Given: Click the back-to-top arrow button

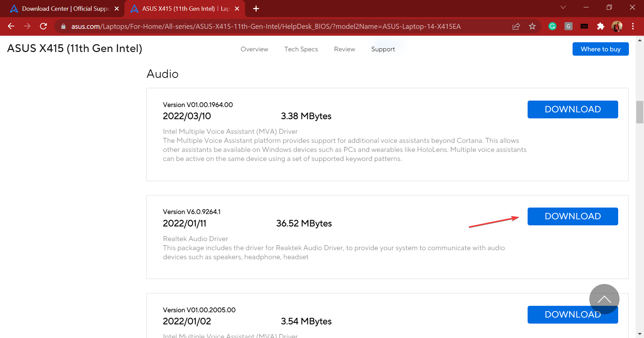Looking at the screenshot, I should point(604,299).
